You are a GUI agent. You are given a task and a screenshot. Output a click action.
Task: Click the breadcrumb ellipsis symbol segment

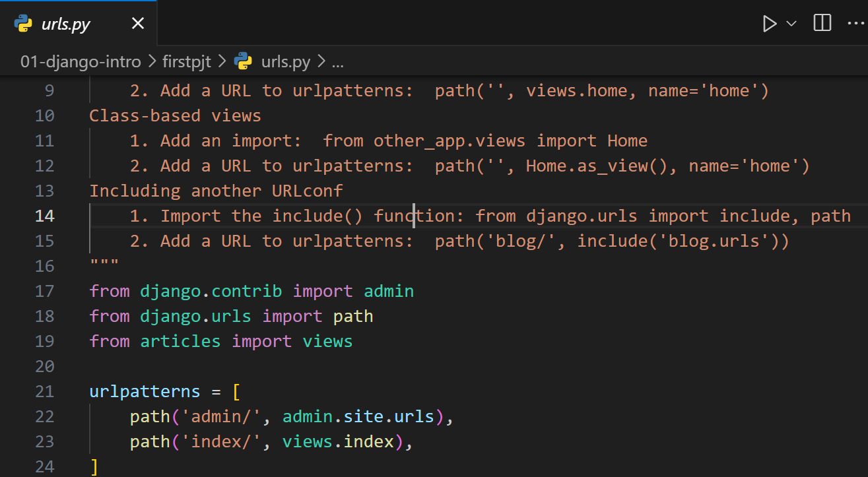337,63
